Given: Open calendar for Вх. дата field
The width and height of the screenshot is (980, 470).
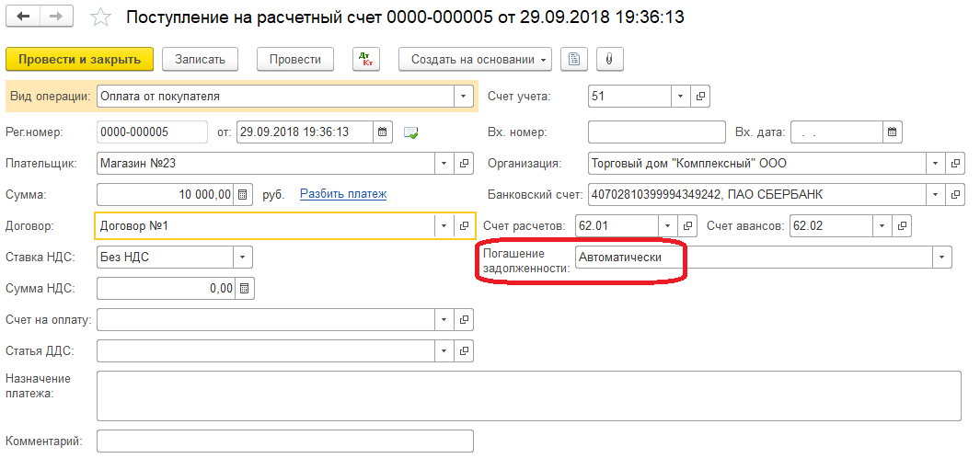Looking at the screenshot, I should tap(892, 132).
